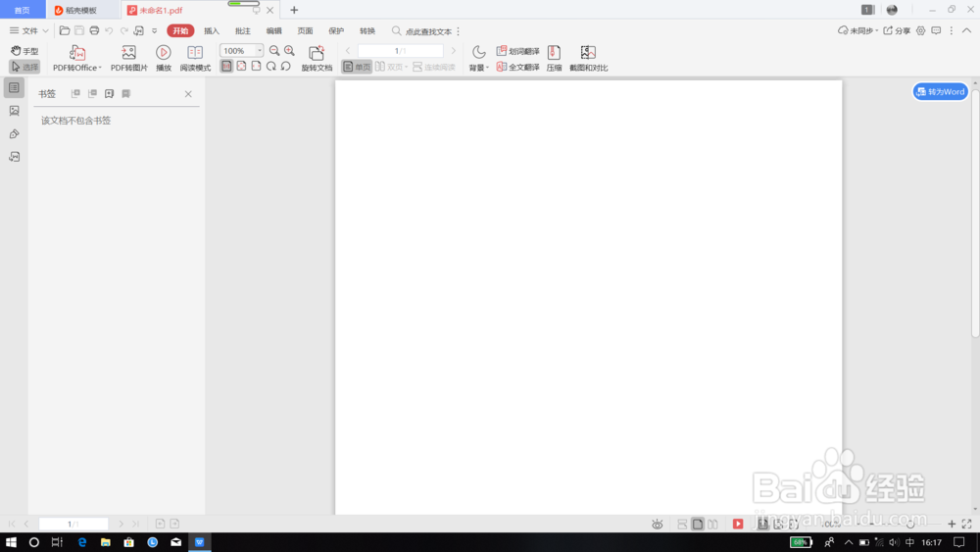Viewport: 980px width, 552px height.
Task: Close the 书签 bookmark panel
Action: [x=188, y=94]
